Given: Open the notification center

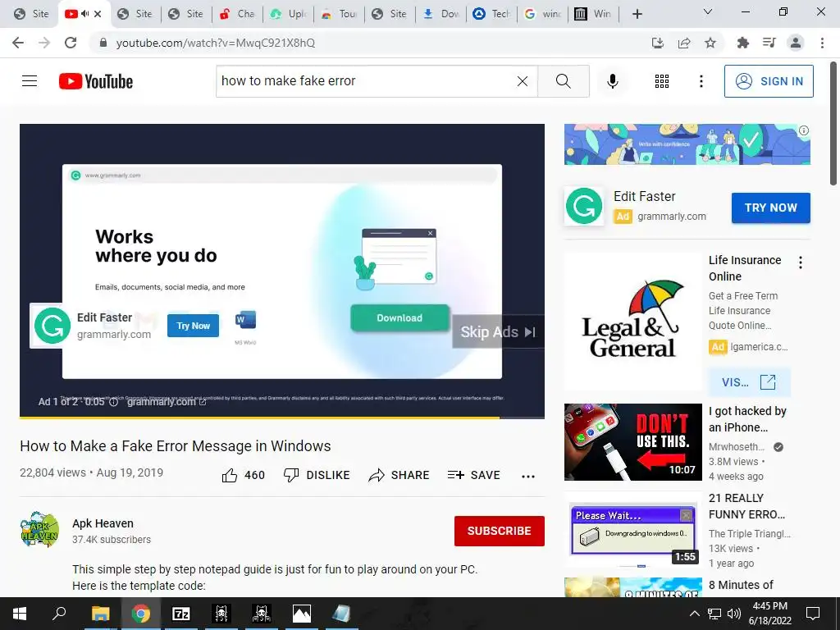Looking at the screenshot, I should coord(813,614).
